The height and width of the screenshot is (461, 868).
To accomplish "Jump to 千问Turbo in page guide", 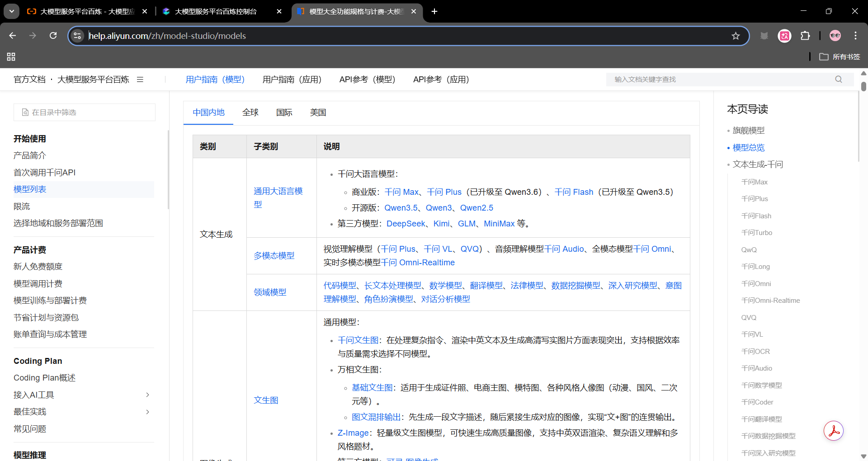I will 757,233.
